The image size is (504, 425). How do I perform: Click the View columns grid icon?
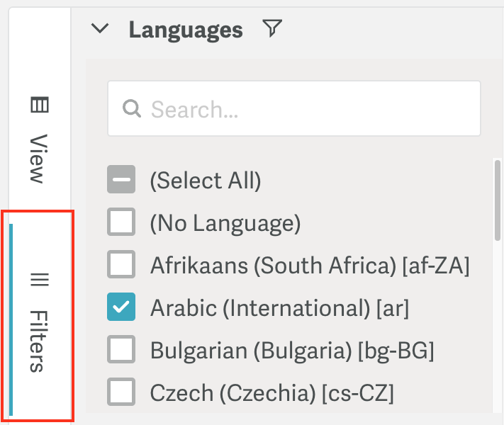[x=40, y=105]
